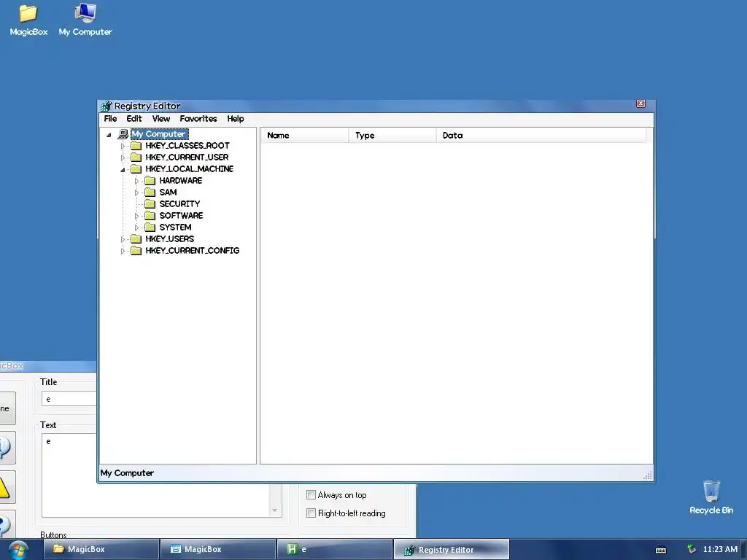Screen dimensions: 747x560
Task: Click the Windows Start orb
Action: [18, 550]
